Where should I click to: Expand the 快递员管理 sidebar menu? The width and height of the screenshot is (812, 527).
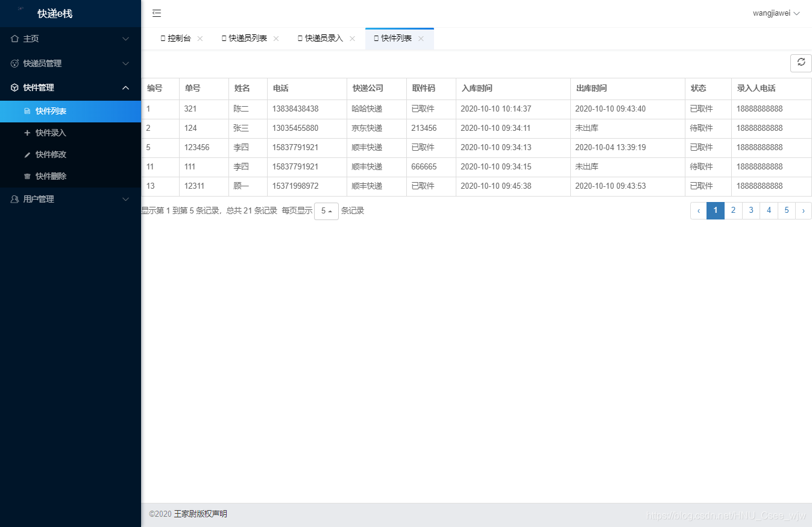pos(70,63)
